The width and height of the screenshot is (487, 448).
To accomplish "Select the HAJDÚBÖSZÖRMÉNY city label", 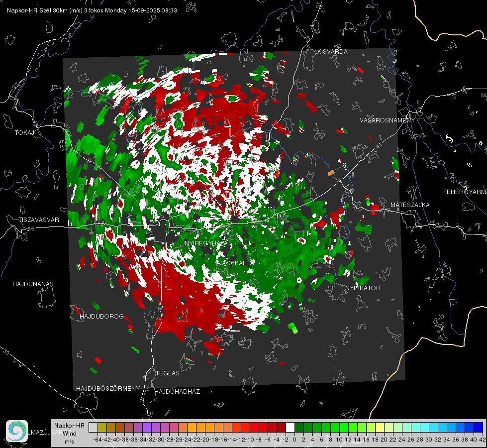I will click(x=108, y=389).
